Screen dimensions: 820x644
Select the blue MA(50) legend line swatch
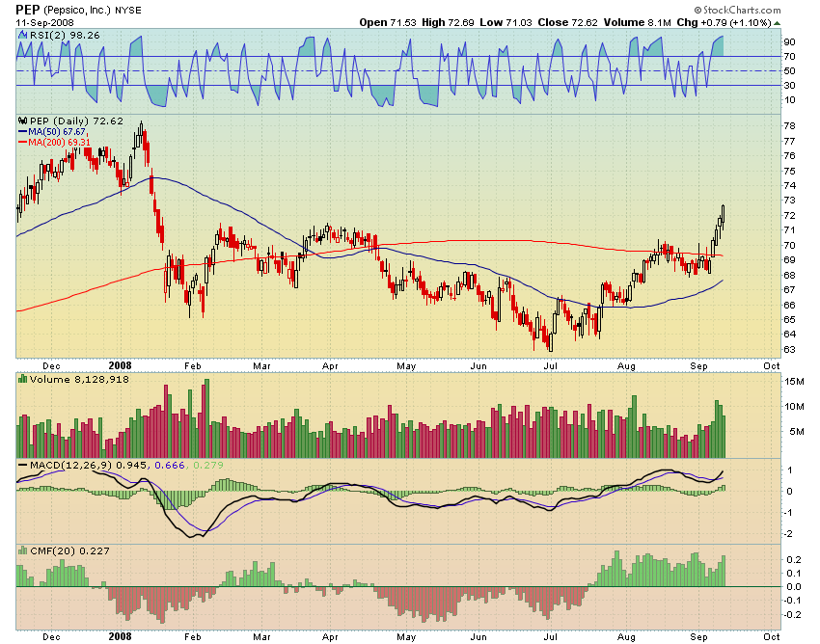tap(23, 132)
